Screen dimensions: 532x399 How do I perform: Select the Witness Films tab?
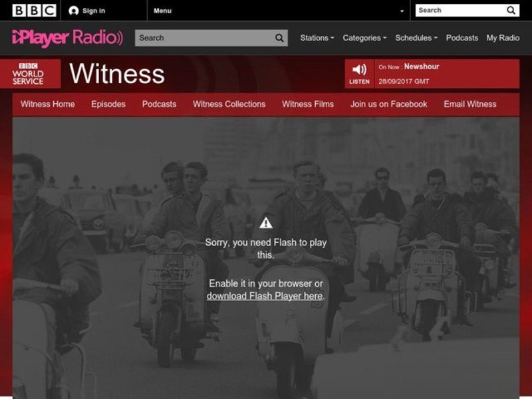pos(308,104)
